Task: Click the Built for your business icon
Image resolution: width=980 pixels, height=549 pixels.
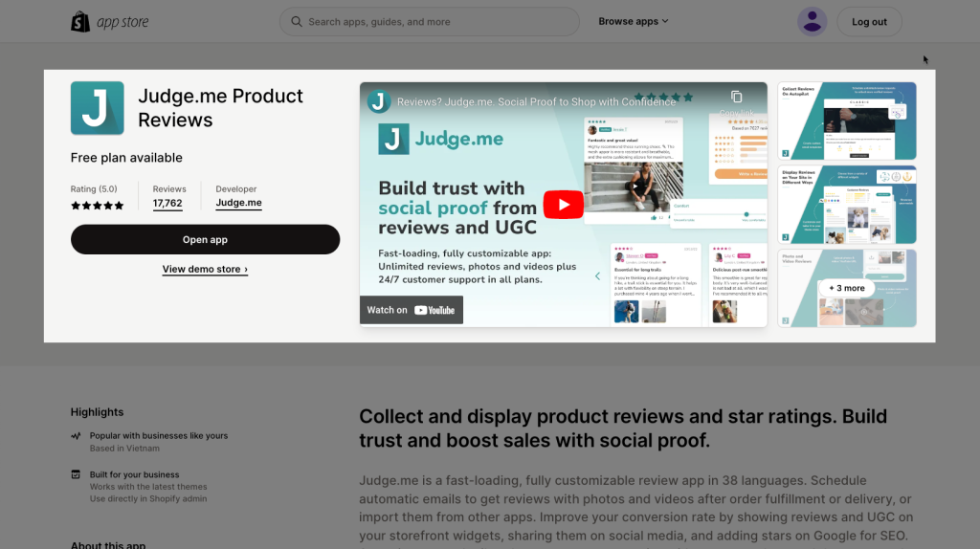Action: [x=76, y=474]
